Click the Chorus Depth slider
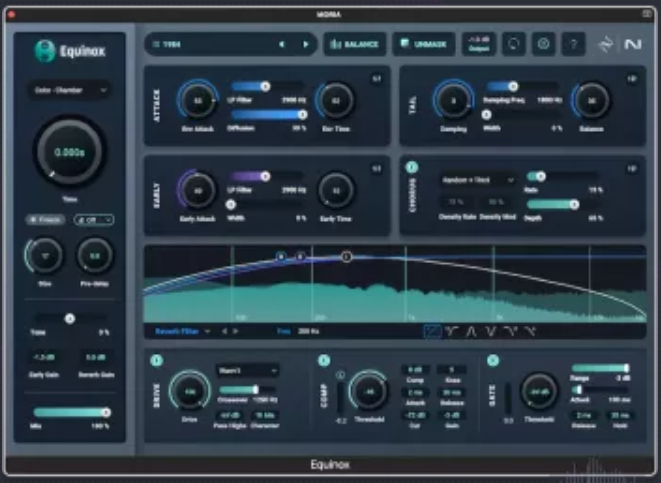Screen dimensions: 661x483 [564, 204]
